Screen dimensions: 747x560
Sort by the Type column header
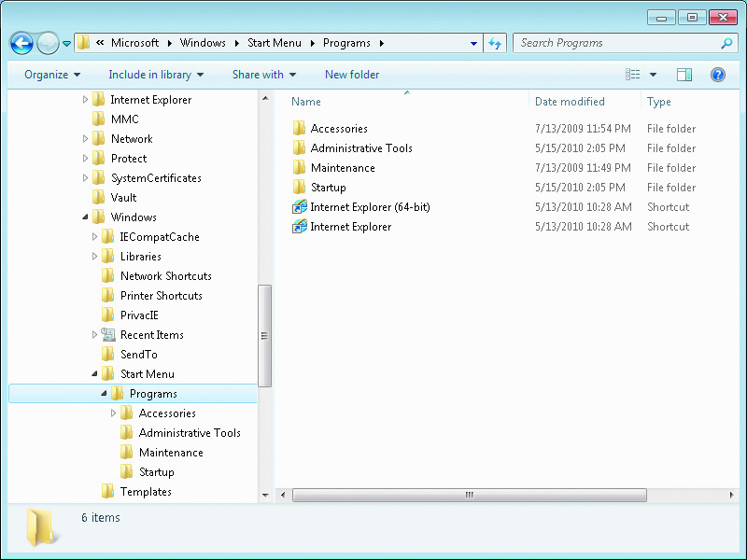click(x=659, y=102)
